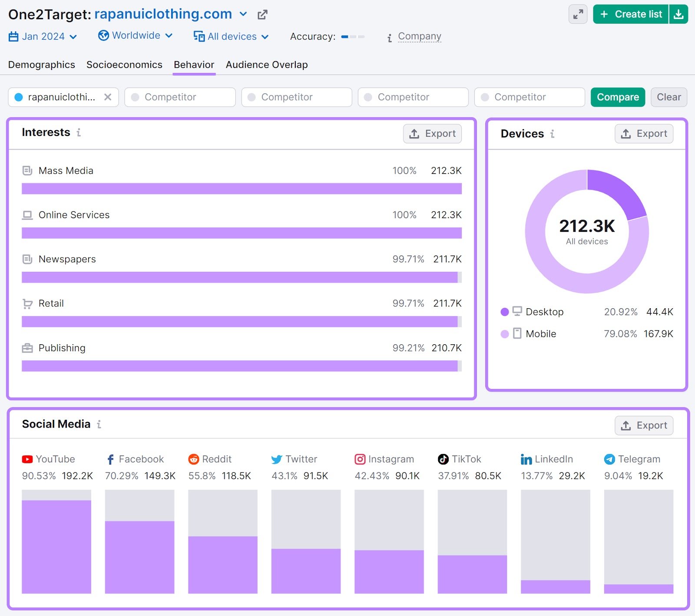Click the Social Media info icon
The width and height of the screenshot is (695, 616).
pyautogui.click(x=99, y=425)
